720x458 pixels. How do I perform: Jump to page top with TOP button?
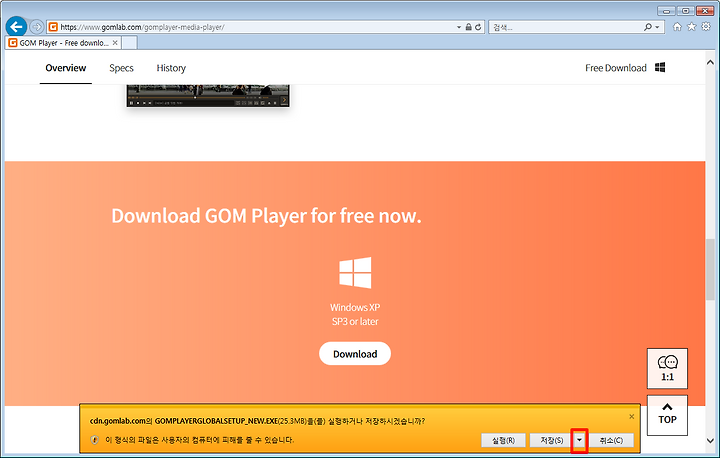click(667, 415)
